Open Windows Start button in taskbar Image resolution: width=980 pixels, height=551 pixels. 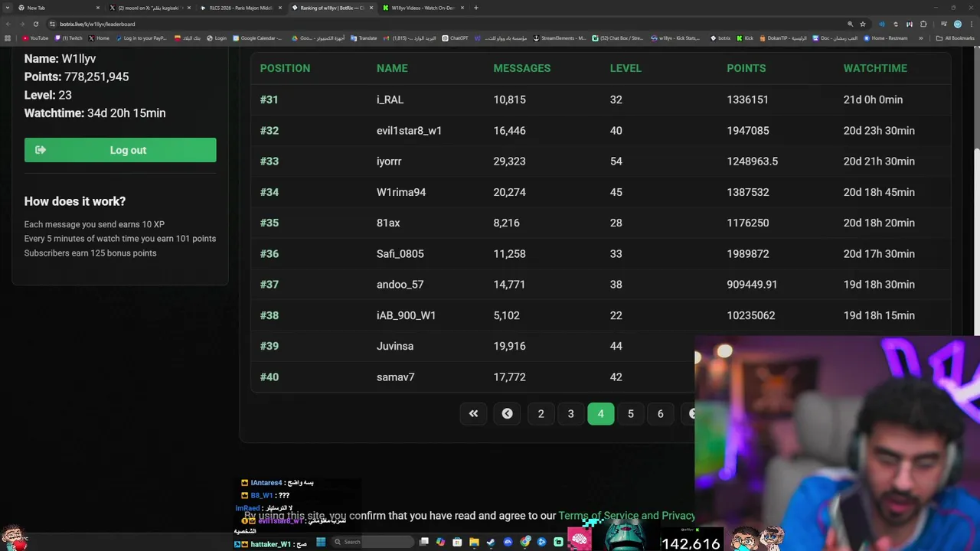(321, 542)
